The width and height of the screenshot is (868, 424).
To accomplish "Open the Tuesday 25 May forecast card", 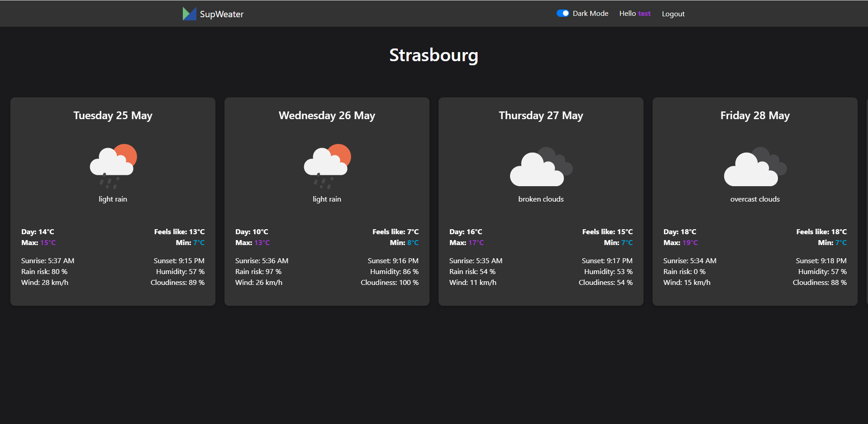I will point(112,202).
